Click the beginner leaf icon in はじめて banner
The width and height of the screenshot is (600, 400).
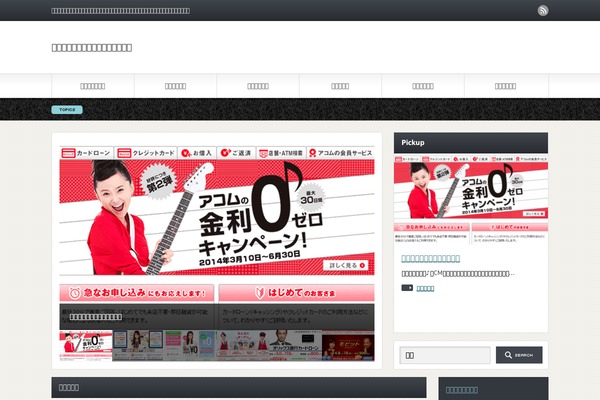point(260,293)
